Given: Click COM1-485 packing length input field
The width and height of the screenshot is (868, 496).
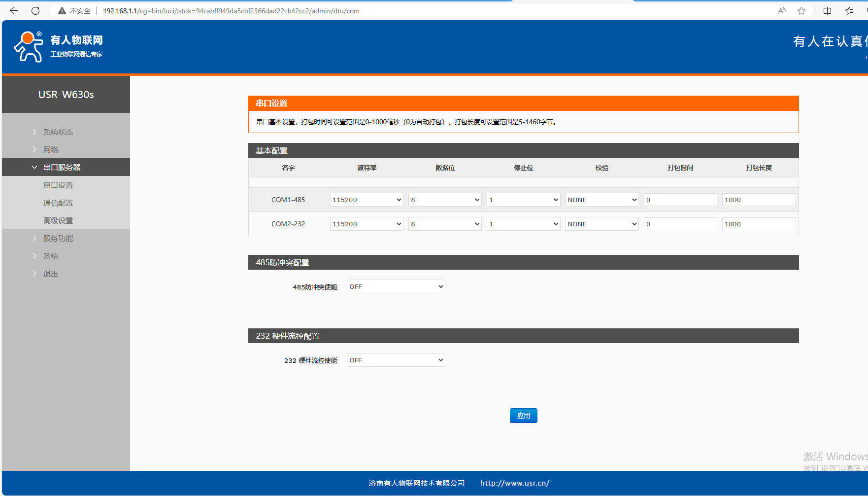Looking at the screenshot, I should [759, 200].
